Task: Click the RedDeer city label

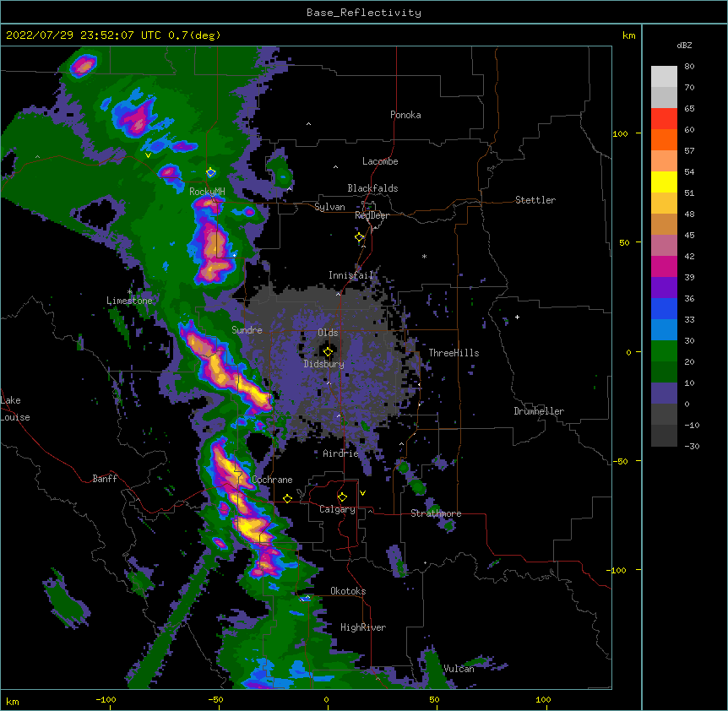Action: pos(372,215)
